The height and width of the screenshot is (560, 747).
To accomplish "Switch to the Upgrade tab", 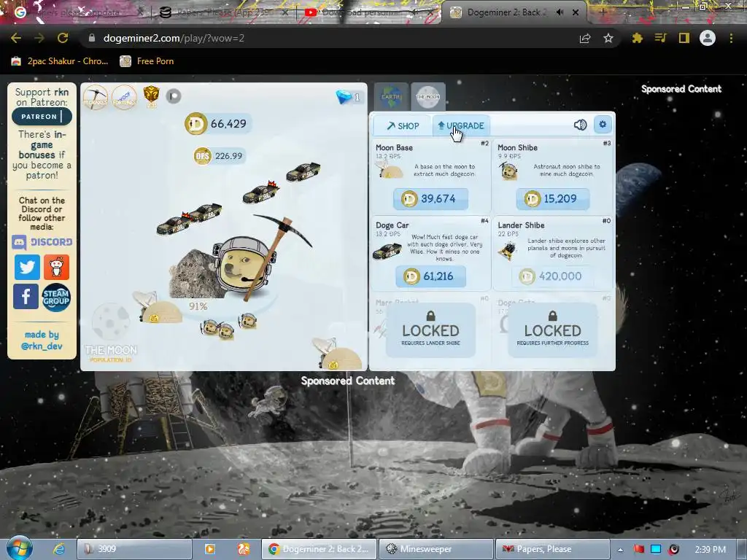I will (461, 125).
